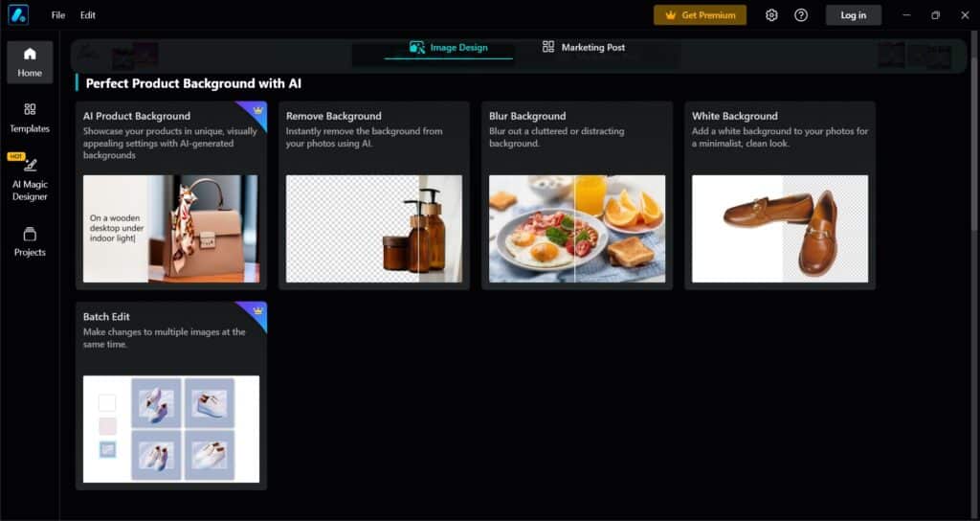Click the Log in button
Image resolution: width=980 pixels, height=521 pixels.
pos(853,15)
